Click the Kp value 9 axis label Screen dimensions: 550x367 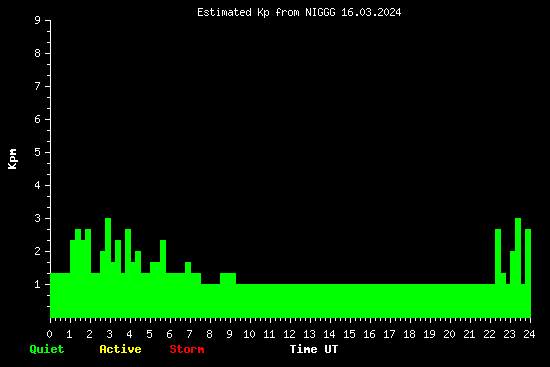[38, 20]
